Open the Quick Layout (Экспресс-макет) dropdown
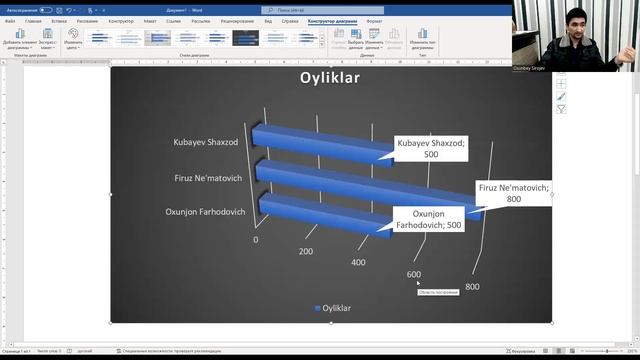 pos(47,39)
